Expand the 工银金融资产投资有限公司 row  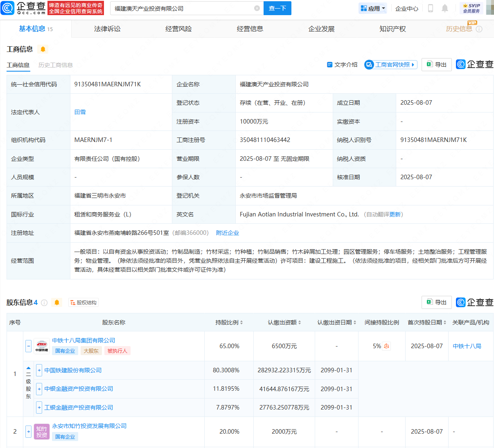click(x=39, y=407)
